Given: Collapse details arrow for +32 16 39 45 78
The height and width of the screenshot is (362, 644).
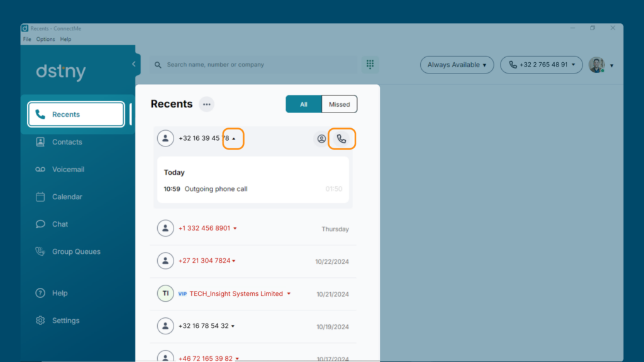Looking at the screenshot, I should click(x=234, y=139).
